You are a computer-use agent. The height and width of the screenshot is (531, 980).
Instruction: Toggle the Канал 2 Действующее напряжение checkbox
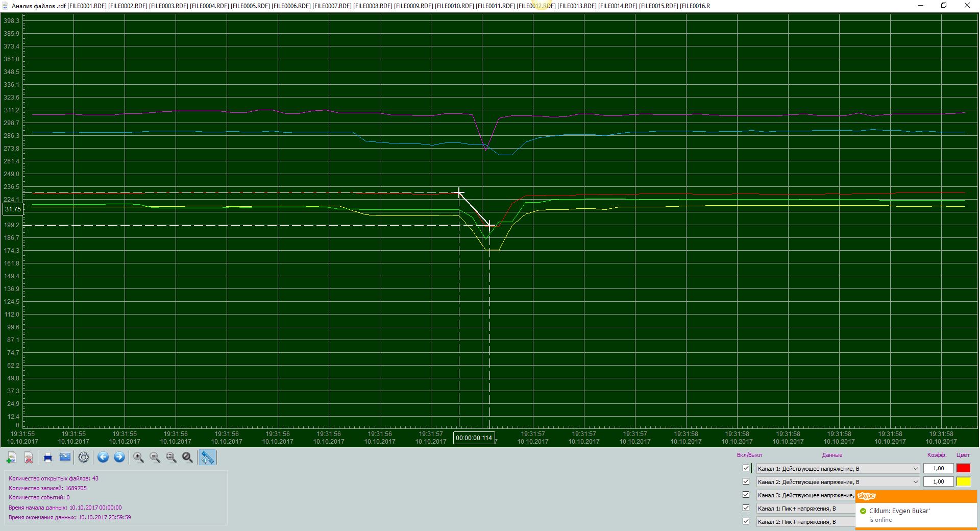[746, 481]
